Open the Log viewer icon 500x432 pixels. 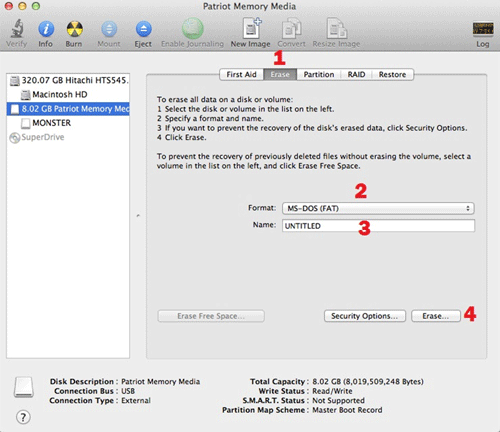click(x=483, y=29)
